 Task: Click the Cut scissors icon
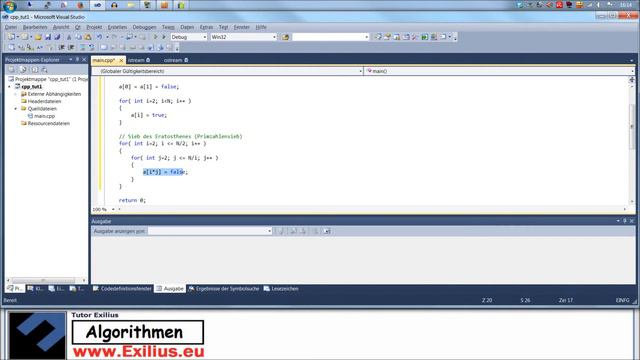coord(69,37)
